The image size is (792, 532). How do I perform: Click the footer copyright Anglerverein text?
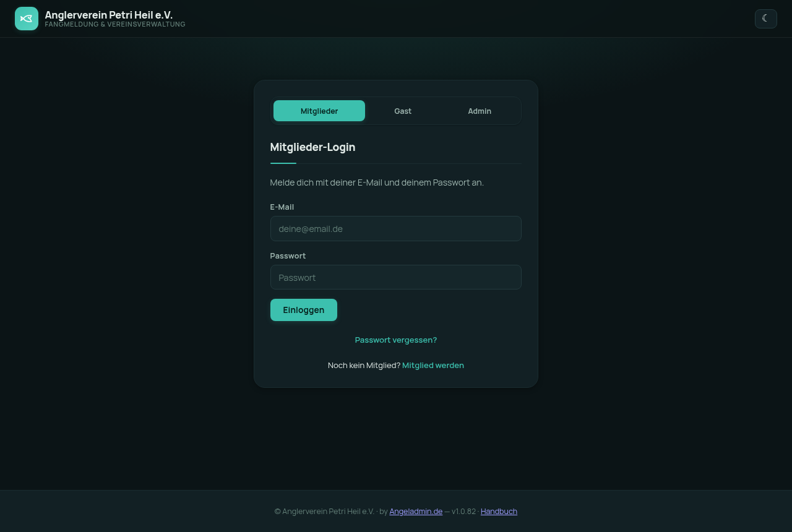click(x=324, y=511)
